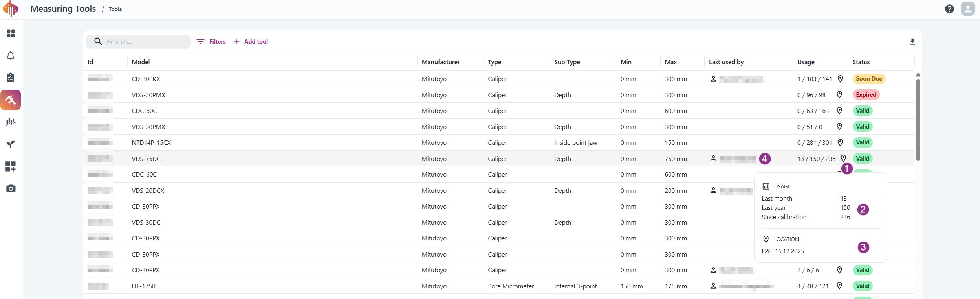Open the help question mark icon
980x299 pixels.
949,9
